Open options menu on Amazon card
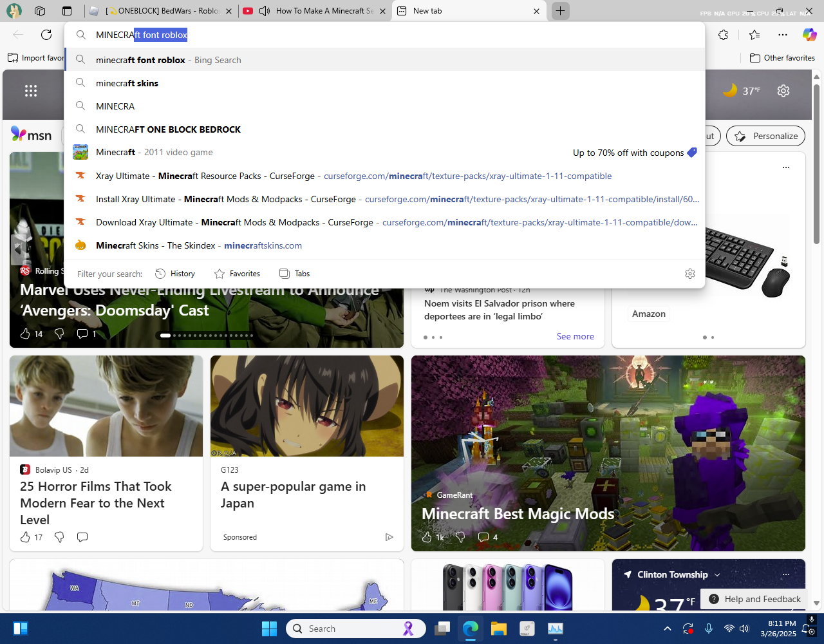Viewport: 824px width, 644px height. (x=786, y=167)
